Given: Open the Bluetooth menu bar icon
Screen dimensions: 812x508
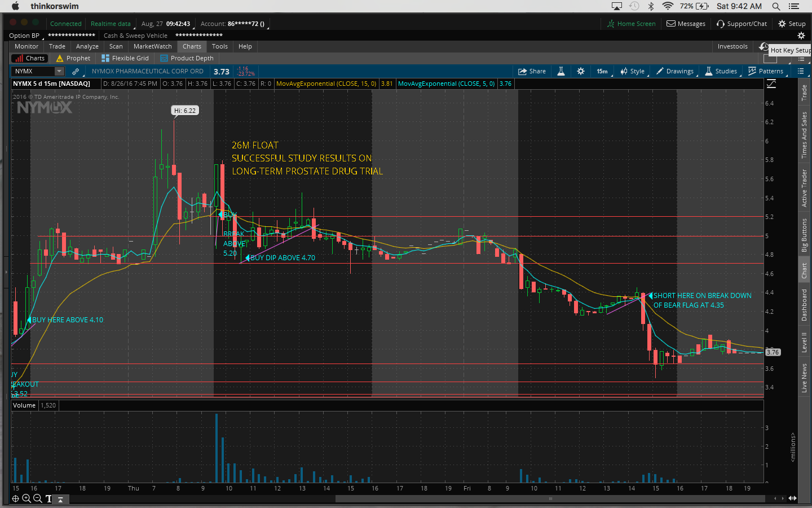Looking at the screenshot, I should coord(651,6).
